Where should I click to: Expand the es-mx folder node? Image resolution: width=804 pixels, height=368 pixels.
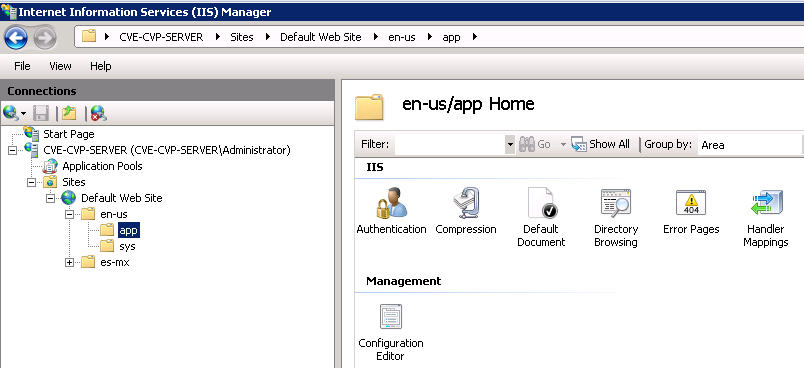pos(69,262)
